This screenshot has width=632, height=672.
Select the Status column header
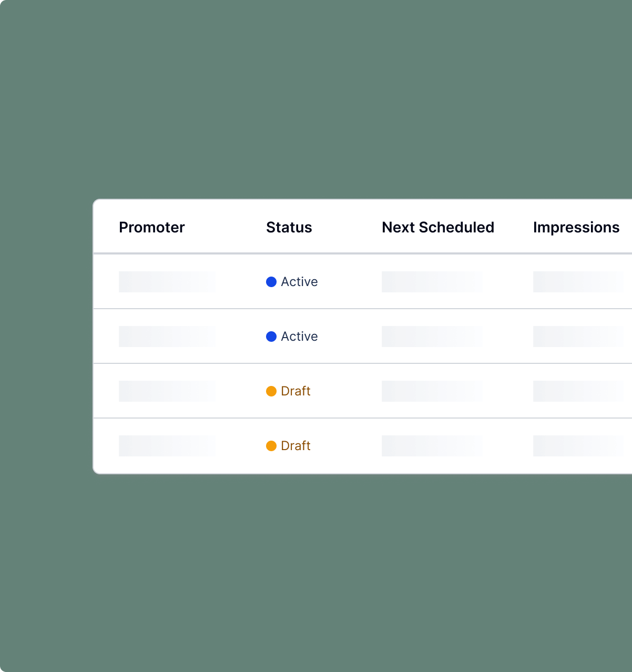(x=289, y=227)
